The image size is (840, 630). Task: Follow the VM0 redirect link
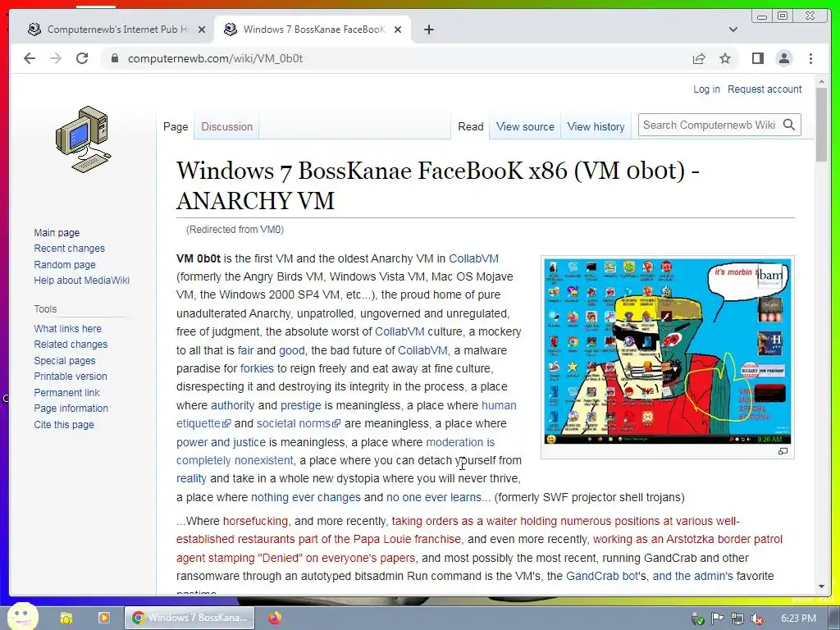click(x=271, y=230)
